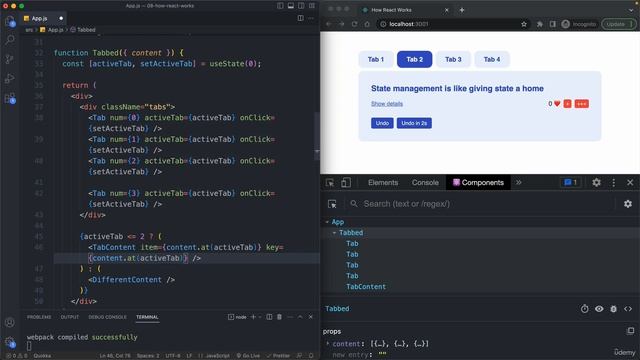Click the Undo button
Viewport: 640px width, 360px height.
pyautogui.click(x=382, y=123)
